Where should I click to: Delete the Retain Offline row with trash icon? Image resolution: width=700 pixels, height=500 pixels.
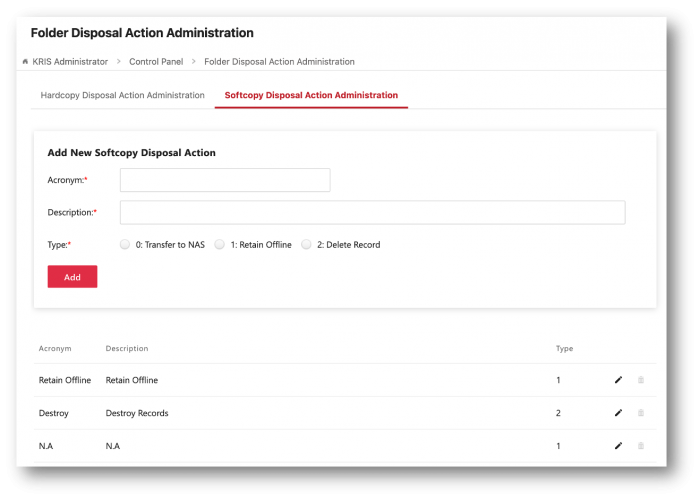point(641,380)
